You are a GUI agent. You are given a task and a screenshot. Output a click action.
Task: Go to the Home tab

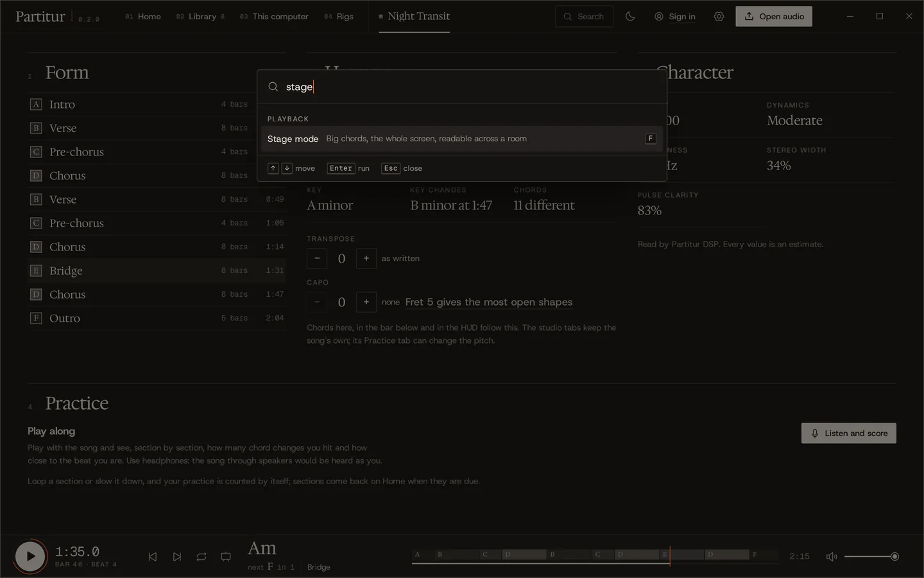point(143,17)
